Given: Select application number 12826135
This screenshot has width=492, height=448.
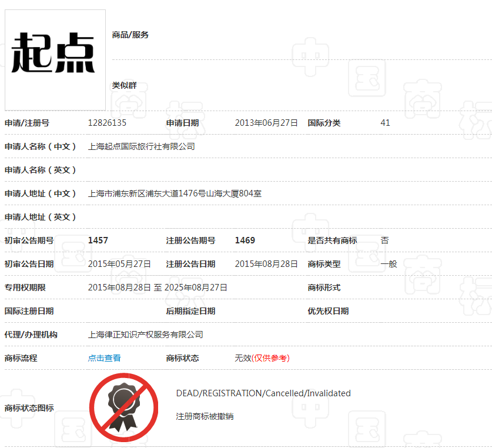Looking at the screenshot, I should pos(107,123).
